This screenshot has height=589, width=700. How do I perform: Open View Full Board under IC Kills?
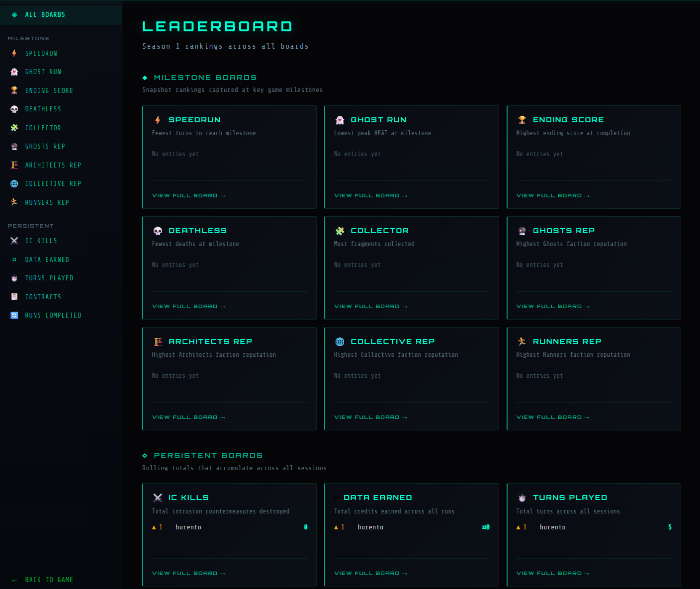[x=188, y=573]
